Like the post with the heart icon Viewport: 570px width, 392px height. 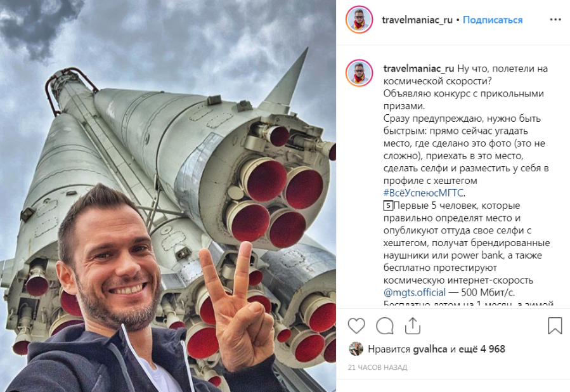[356, 325]
